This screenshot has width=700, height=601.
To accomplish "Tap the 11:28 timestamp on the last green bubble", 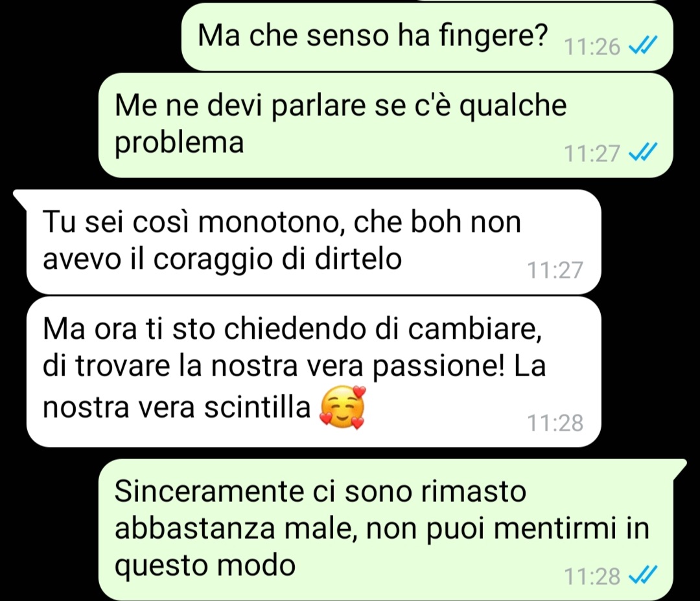I will coord(592,576).
